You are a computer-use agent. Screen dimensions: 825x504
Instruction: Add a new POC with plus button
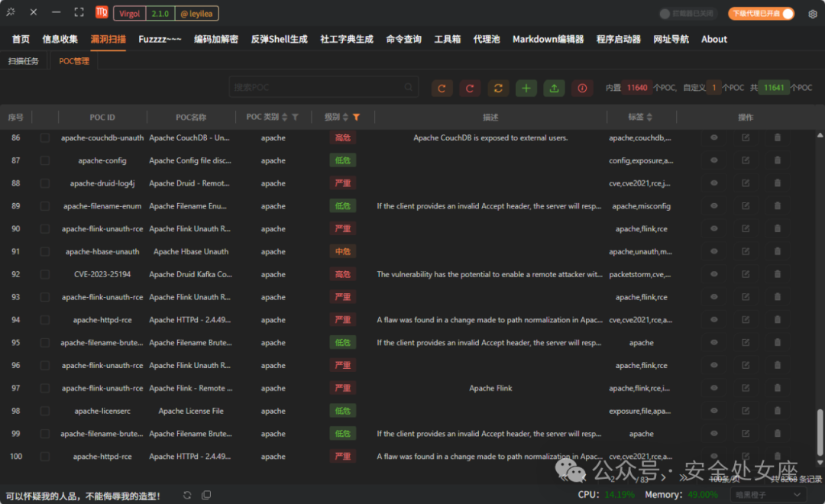(526, 88)
